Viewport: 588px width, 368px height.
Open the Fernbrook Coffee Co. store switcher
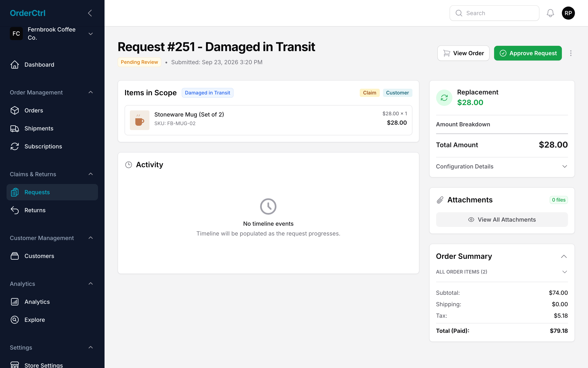tap(52, 34)
